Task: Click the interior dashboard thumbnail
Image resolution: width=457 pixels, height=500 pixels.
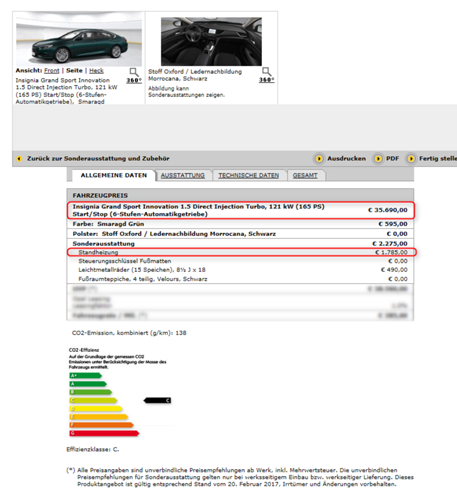Action: coord(211,42)
